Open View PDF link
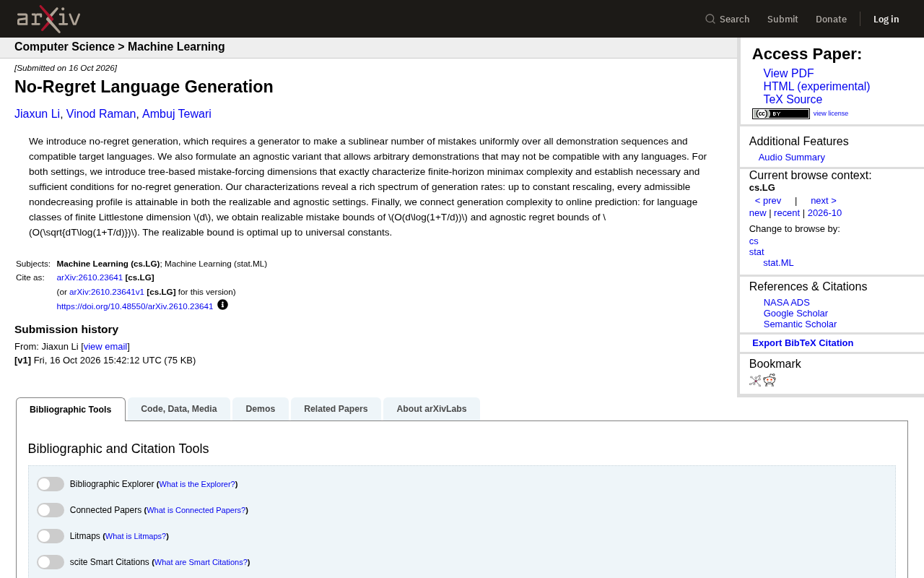This screenshot has height=578, width=924. 788,74
